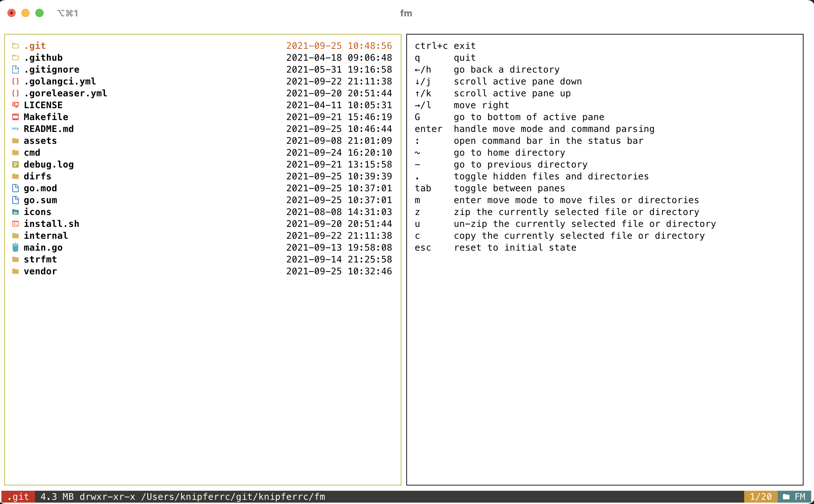Click the shell script icon beside install.sh
814x504 pixels.
(x=15, y=224)
